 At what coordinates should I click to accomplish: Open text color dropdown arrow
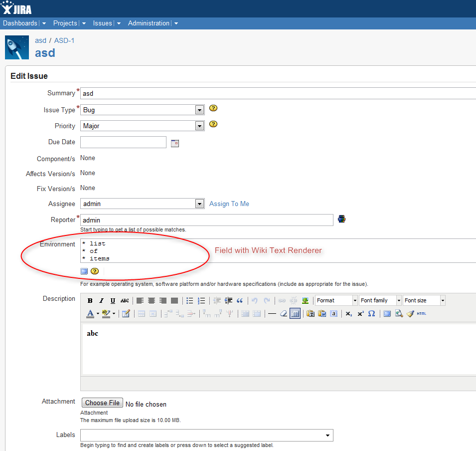(x=98, y=314)
